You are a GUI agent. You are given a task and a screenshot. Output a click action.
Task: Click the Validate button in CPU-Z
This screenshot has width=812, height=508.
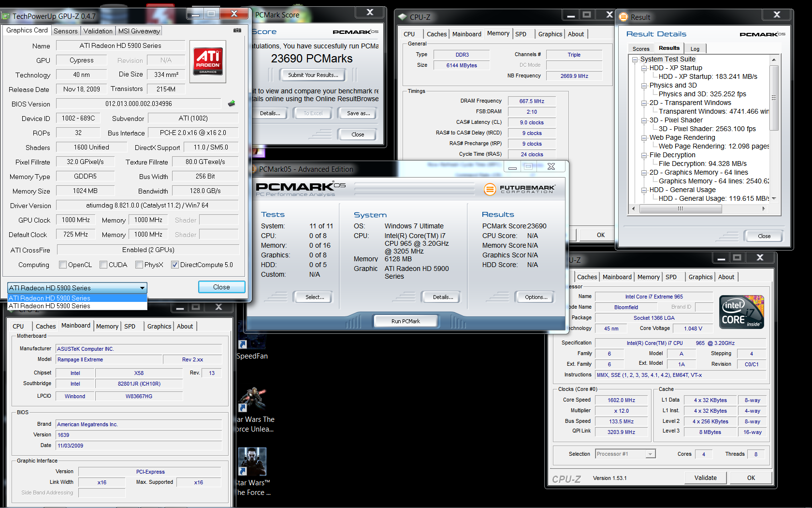click(x=705, y=478)
